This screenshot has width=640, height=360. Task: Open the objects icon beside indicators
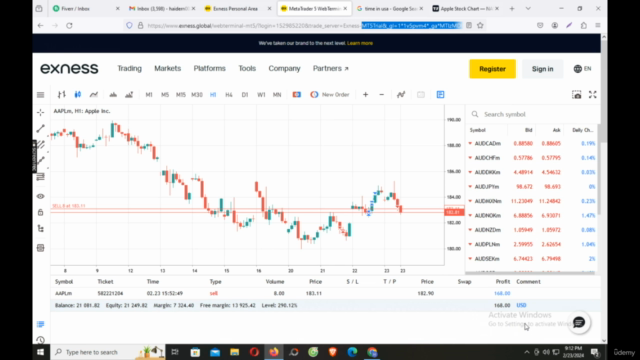(x=129, y=95)
